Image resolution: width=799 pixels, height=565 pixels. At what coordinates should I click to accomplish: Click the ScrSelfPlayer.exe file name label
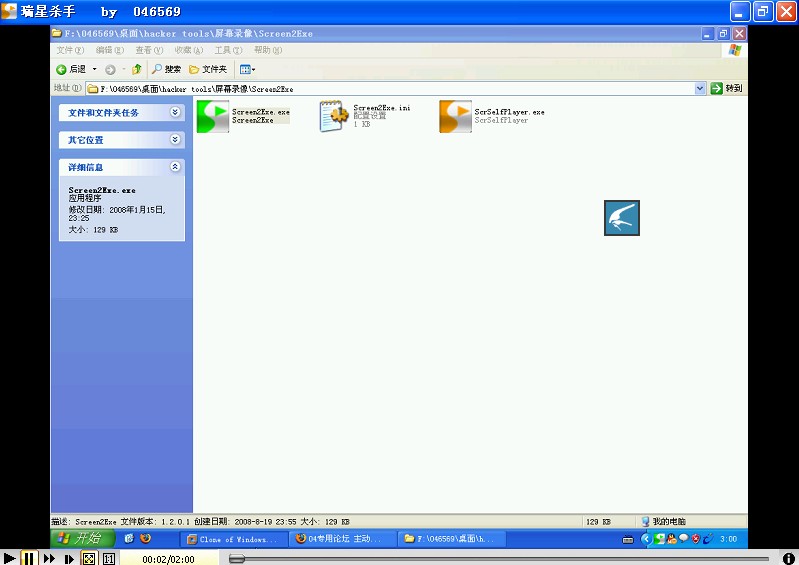click(x=509, y=112)
